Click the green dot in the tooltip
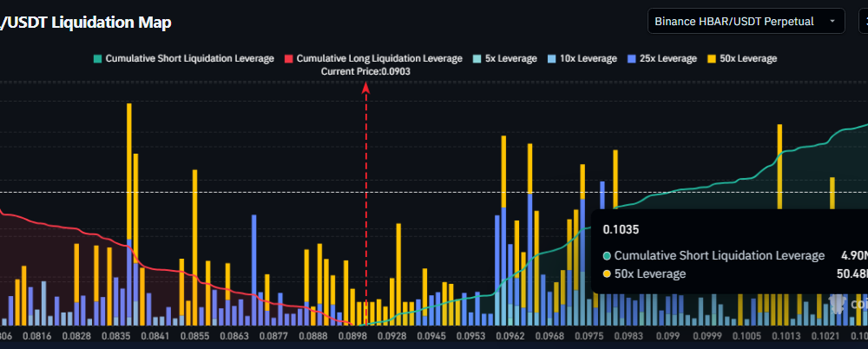Viewport: 868px width, 349px height. click(607, 256)
